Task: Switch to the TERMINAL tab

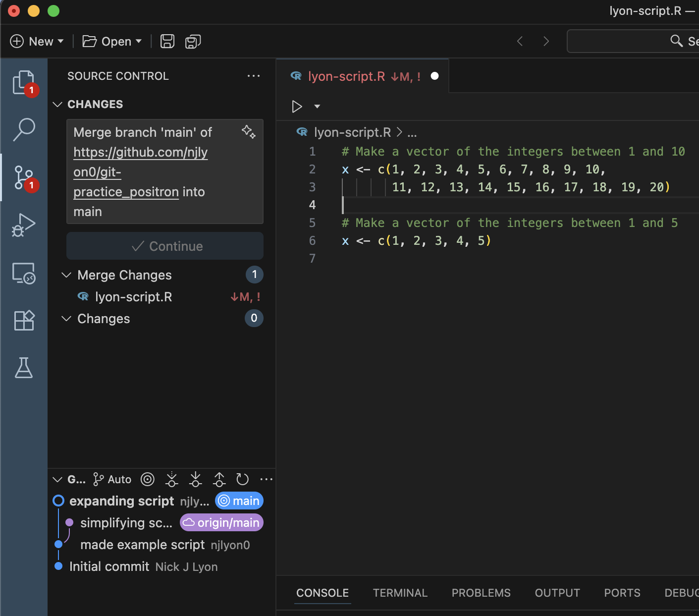Action: [x=400, y=593]
